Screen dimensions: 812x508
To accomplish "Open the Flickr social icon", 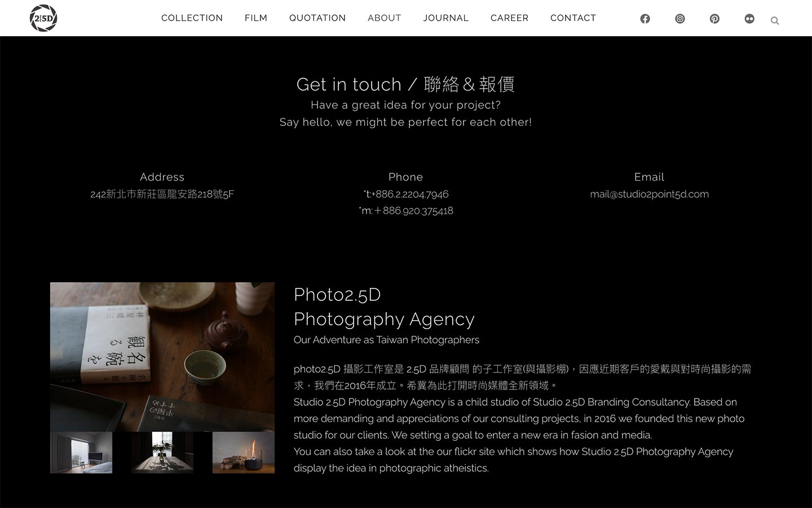I will pyautogui.click(x=749, y=19).
